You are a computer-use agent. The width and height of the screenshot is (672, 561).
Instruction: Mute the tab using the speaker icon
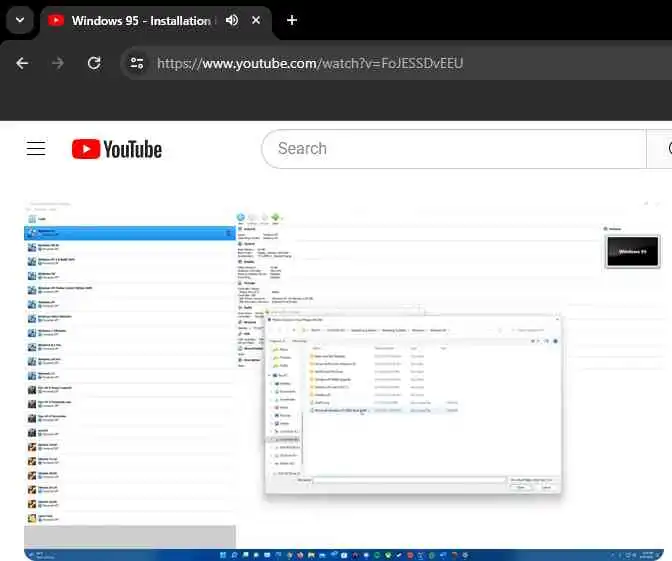232,20
